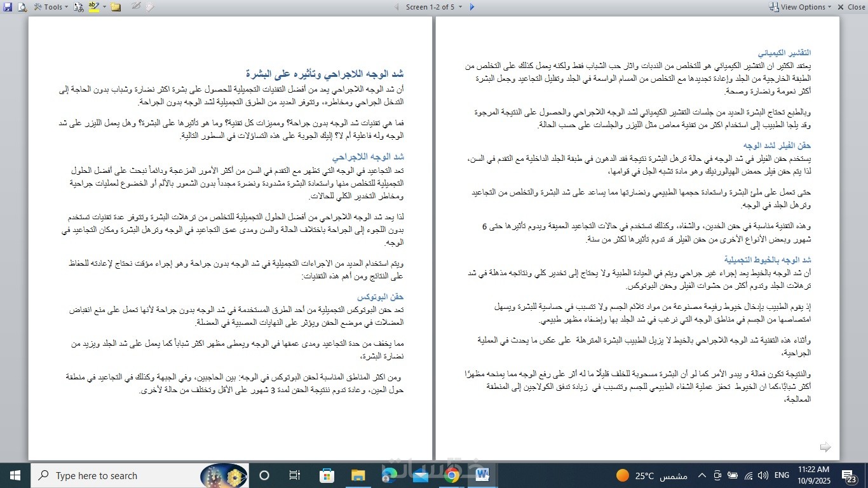Insert a new comment with the note icon
The image size is (868, 488).
(x=116, y=7)
